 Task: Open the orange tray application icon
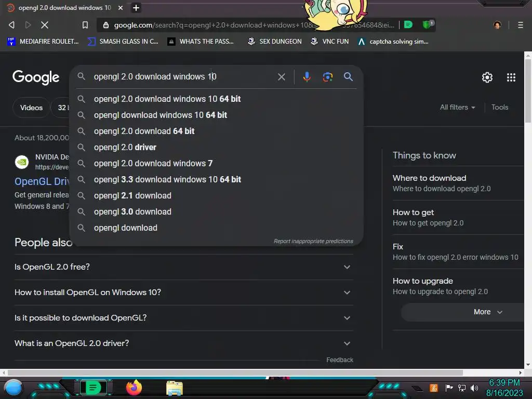pyautogui.click(x=434, y=388)
